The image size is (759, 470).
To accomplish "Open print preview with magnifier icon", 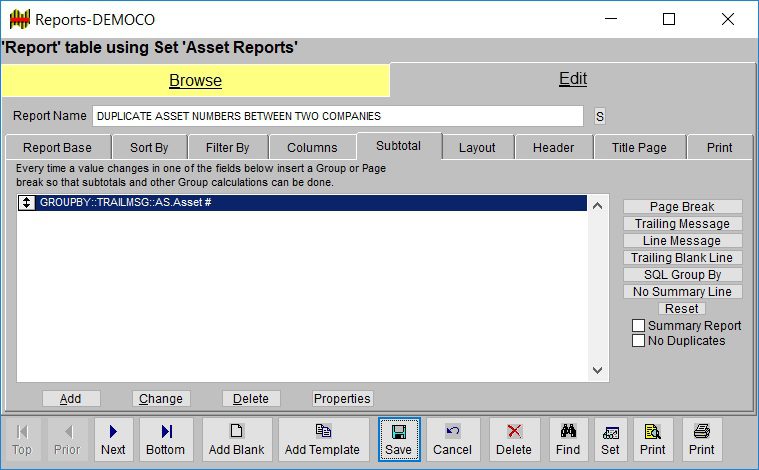I will pyautogui.click(x=653, y=440).
